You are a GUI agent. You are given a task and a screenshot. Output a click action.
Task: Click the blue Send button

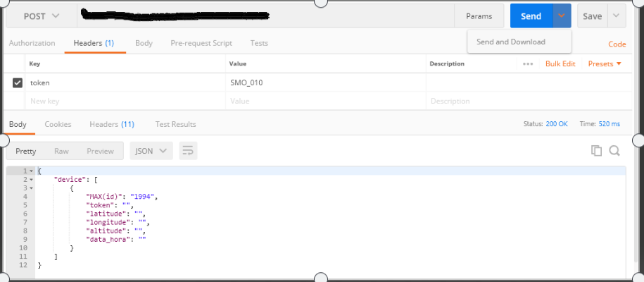pos(531,16)
